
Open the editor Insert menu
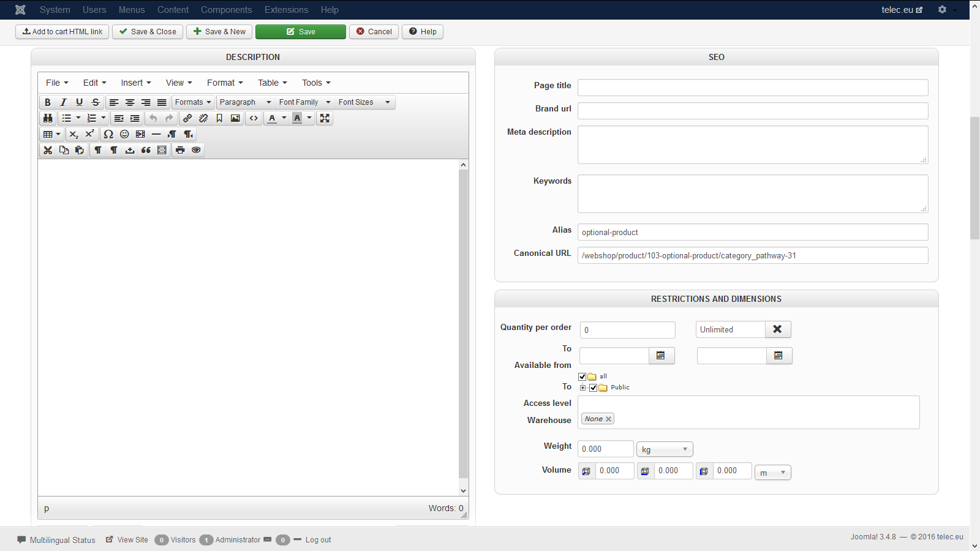click(135, 83)
